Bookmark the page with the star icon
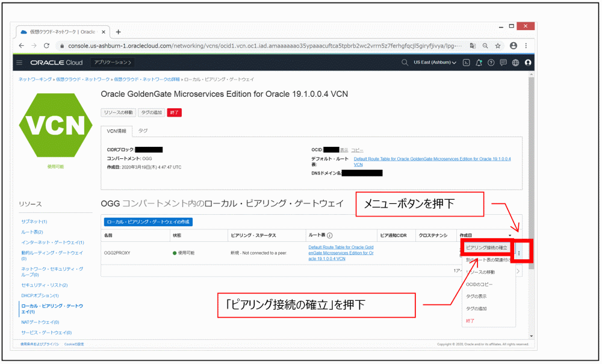 coord(498,46)
